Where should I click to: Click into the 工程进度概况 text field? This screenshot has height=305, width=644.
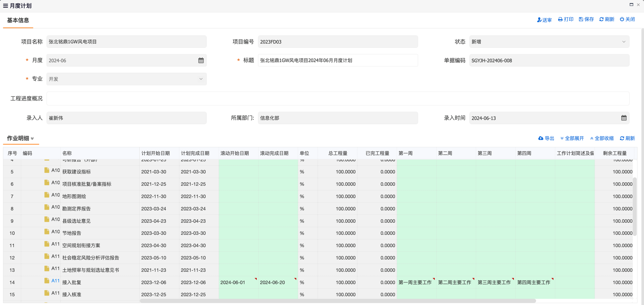(338, 98)
